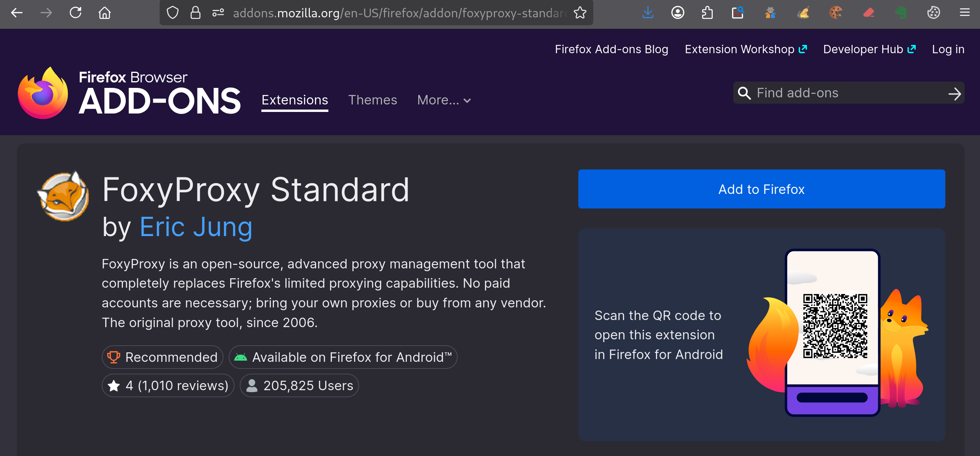Click the Firefox Add-ons logo
980x456 pixels.
(x=129, y=93)
